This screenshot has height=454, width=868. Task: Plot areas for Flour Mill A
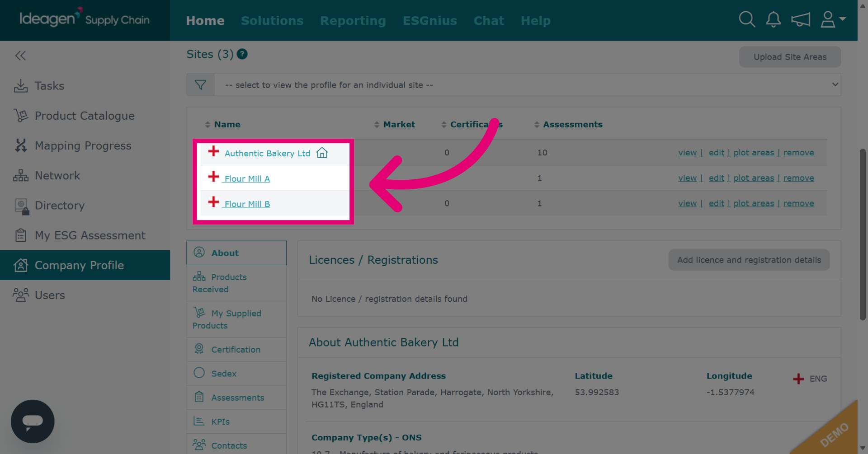(754, 178)
